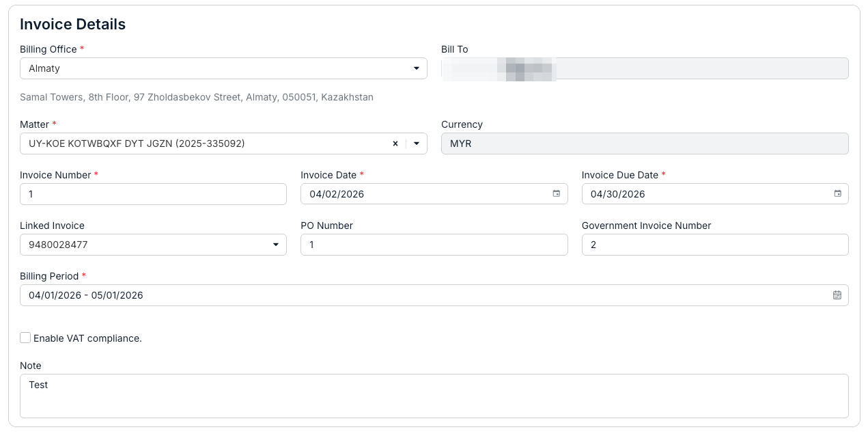Image resolution: width=868 pixels, height=436 pixels.
Task: Open the Invoice Date calendar picker icon
Action: [557, 194]
